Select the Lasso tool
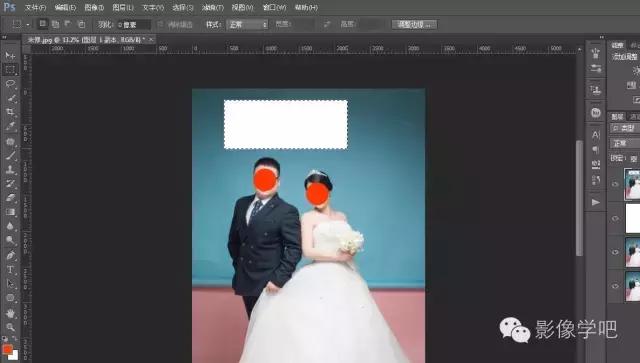This screenshot has height=363, width=640. coord(10,84)
